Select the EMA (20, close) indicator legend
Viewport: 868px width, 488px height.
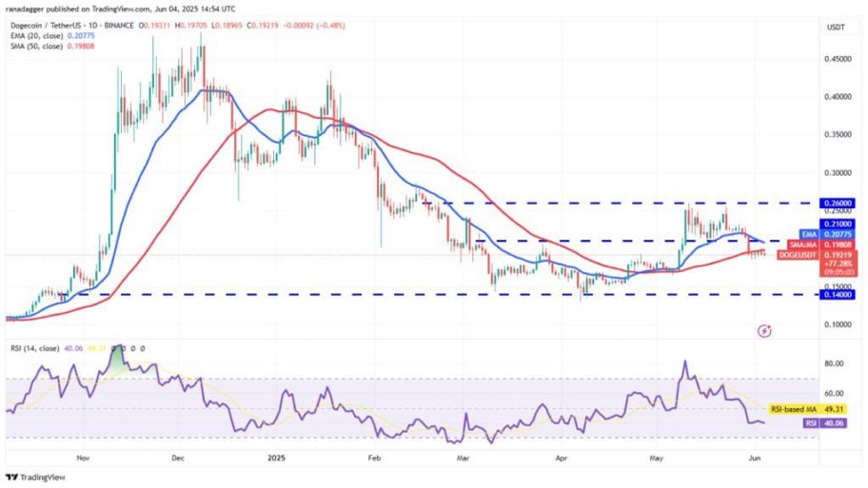click(52, 35)
